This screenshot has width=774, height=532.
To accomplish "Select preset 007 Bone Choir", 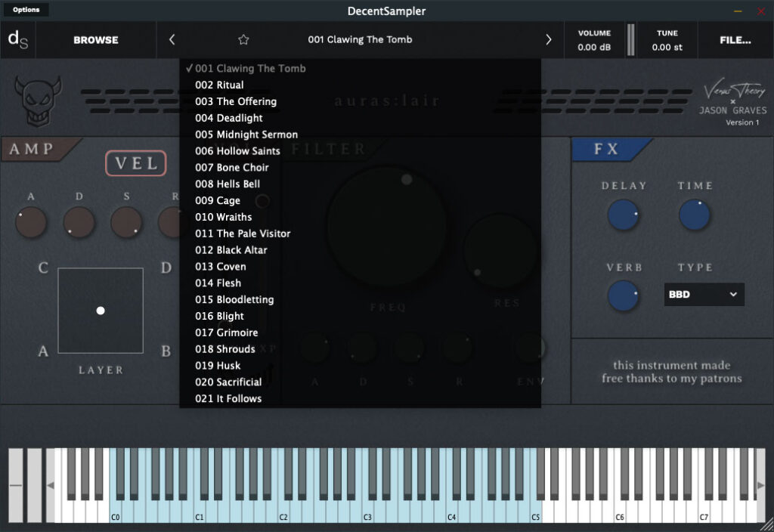I will (x=361, y=167).
